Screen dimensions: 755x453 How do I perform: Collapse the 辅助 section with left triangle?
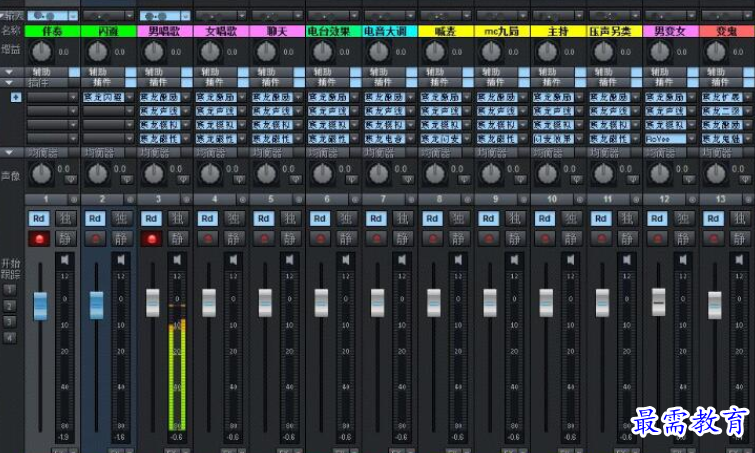click(x=9, y=72)
